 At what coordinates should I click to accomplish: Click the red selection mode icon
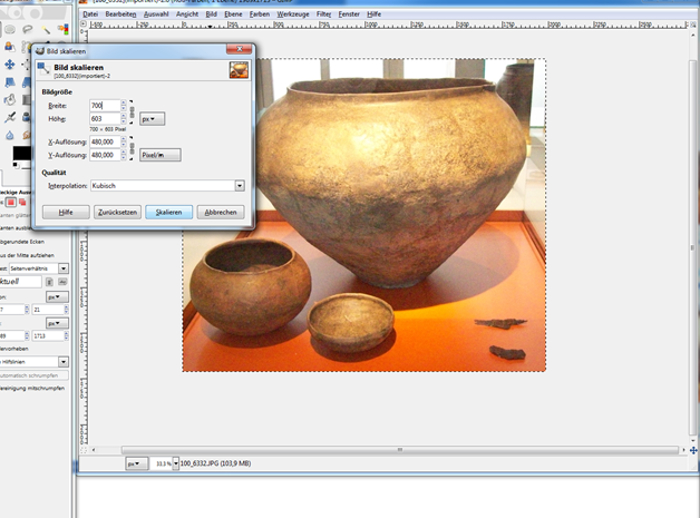(x=10, y=202)
